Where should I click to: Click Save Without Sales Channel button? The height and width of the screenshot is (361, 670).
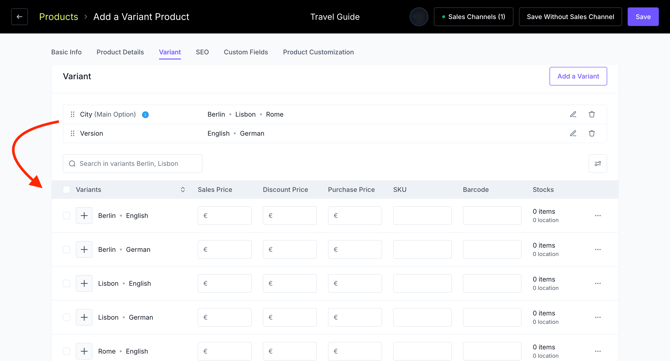(x=570, y=17)
